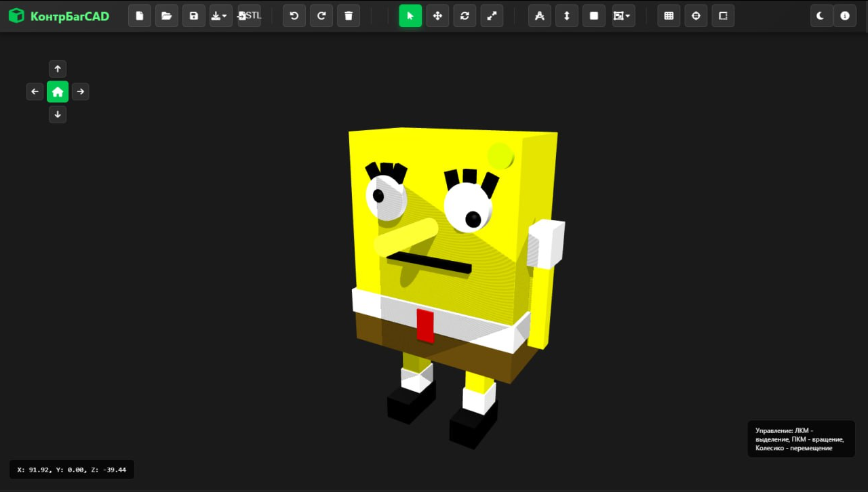Click the vertical double-arrow tool
Image resolution: width=868 pixels, height=492 pixels.
[567, 16]
